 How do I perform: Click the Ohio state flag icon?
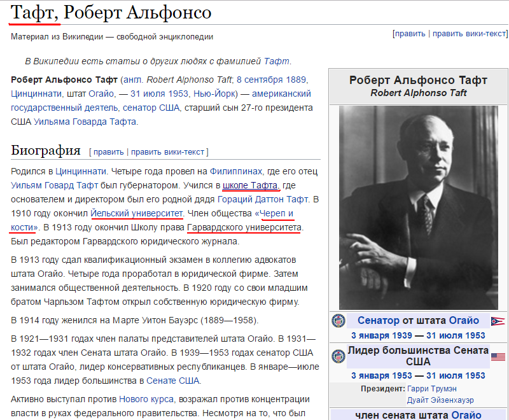point(498,321)
